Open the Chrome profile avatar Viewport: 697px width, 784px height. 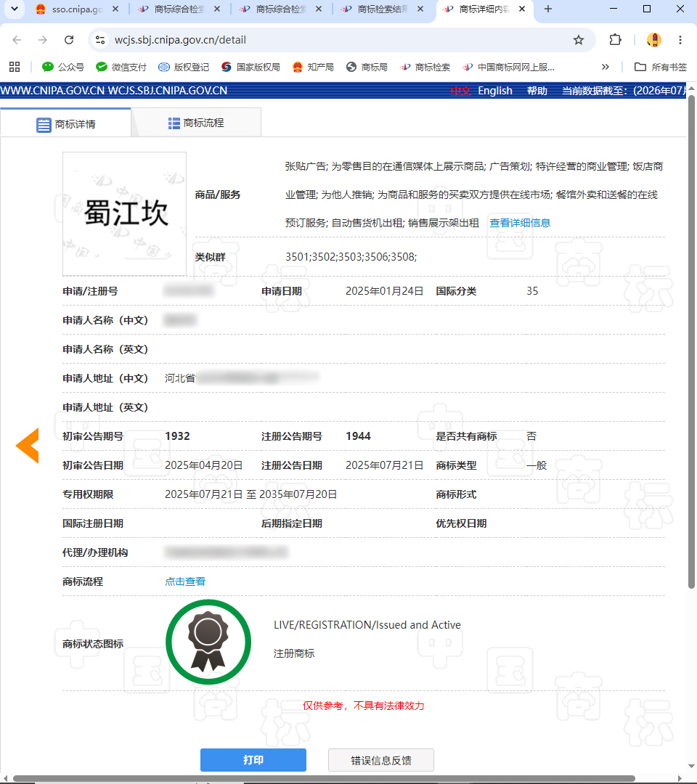coord(654,40)
